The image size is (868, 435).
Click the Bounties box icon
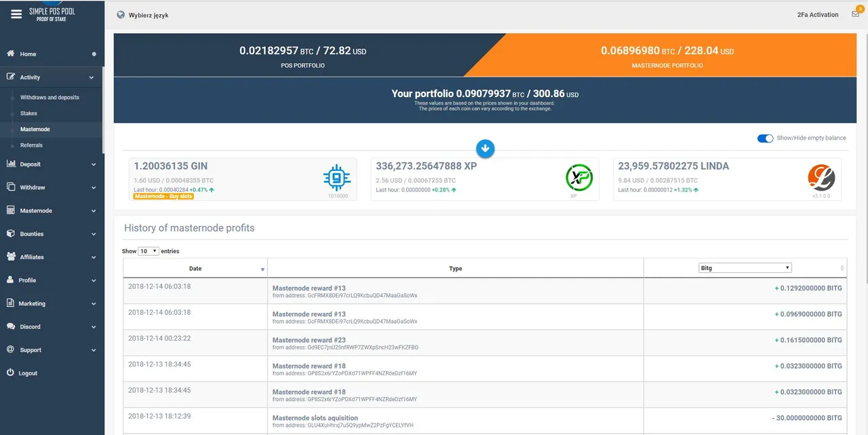tap(11, 233)
